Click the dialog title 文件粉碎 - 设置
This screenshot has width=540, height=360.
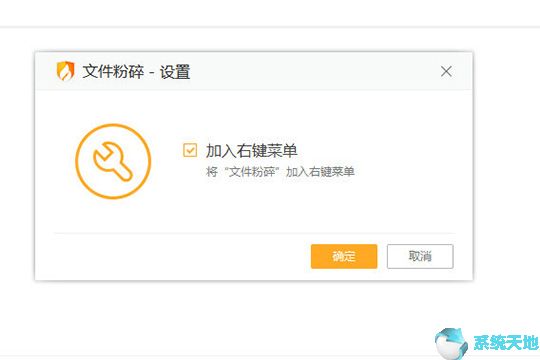click(136, 72)
